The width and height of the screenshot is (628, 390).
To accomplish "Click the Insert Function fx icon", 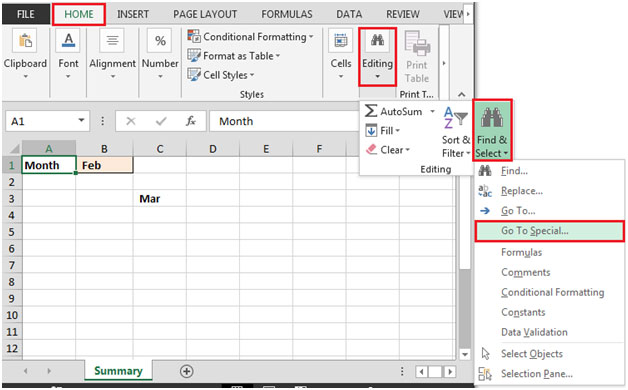I will tap(191, 121).
